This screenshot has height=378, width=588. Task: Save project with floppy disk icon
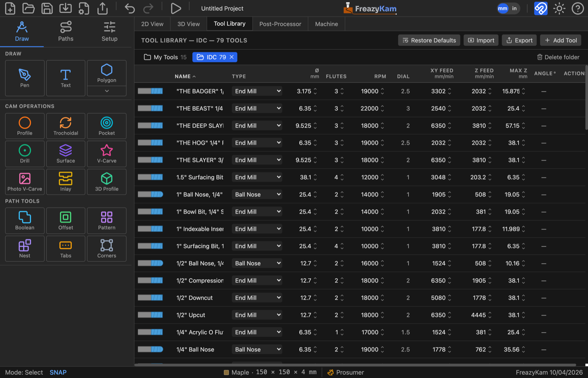point(47,8)
